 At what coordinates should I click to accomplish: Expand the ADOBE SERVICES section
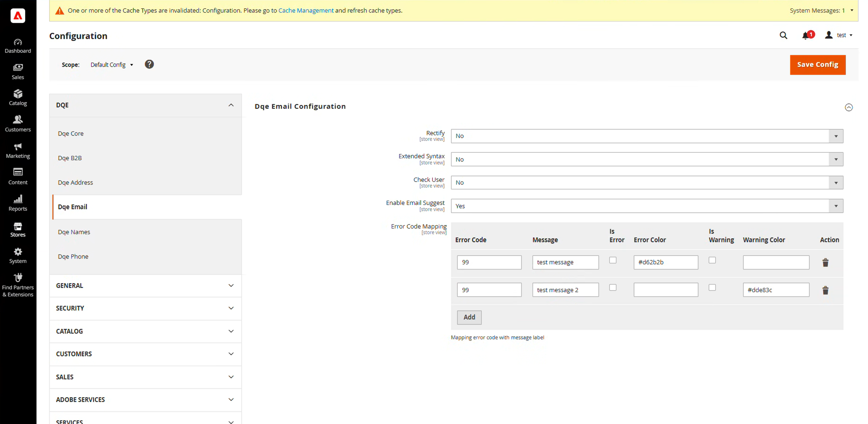pos(145,400)
